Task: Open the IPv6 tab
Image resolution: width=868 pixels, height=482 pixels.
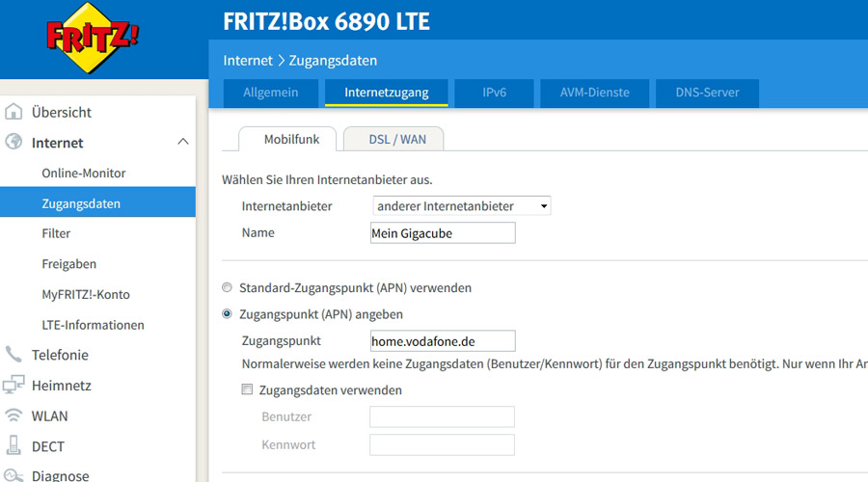Action: (494, 93)
